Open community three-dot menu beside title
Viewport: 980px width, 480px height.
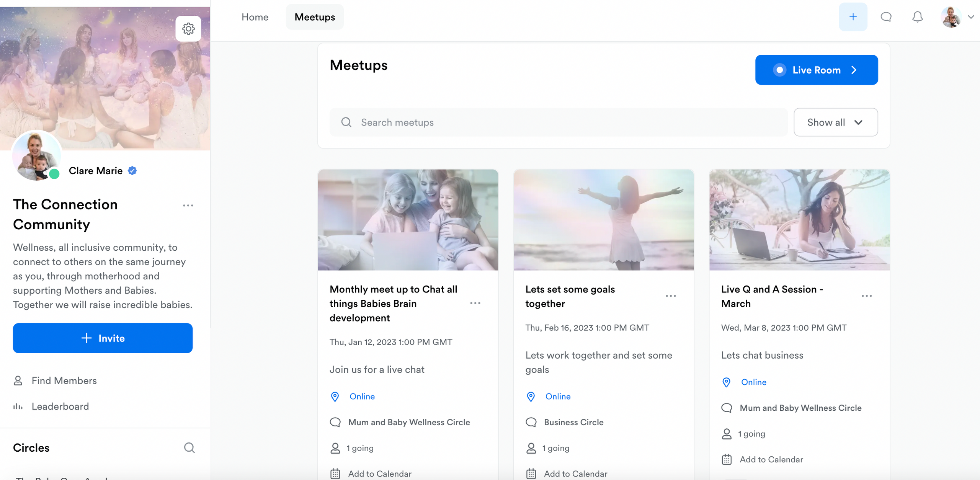pyautogui.click(x=188, y=206)
